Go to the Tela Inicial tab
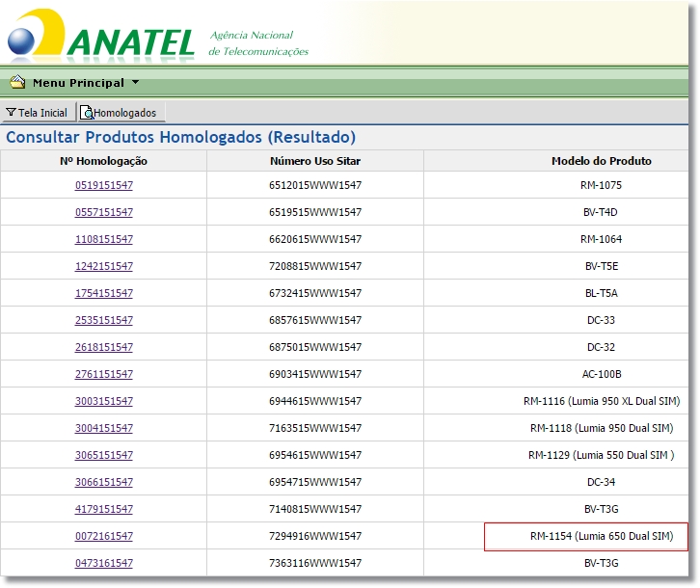The height and width of the screenshot is (588, 700). pyautogui.click(x=38, y=113)
